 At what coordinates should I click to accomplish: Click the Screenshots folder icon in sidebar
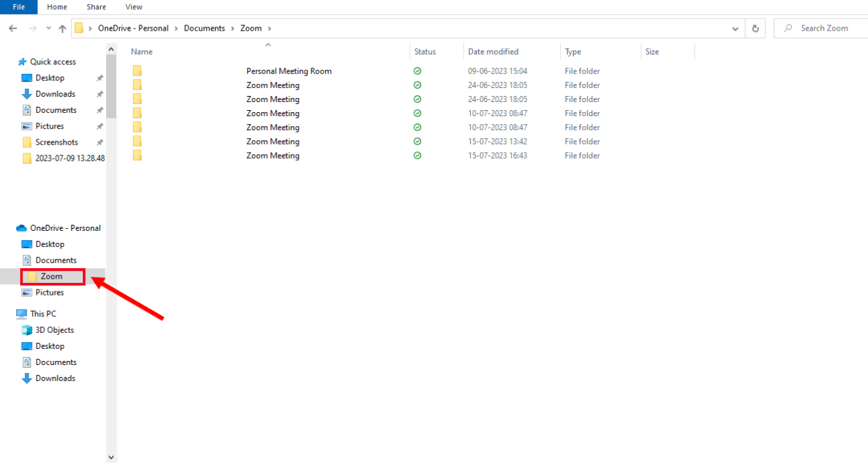pos(27,142)
